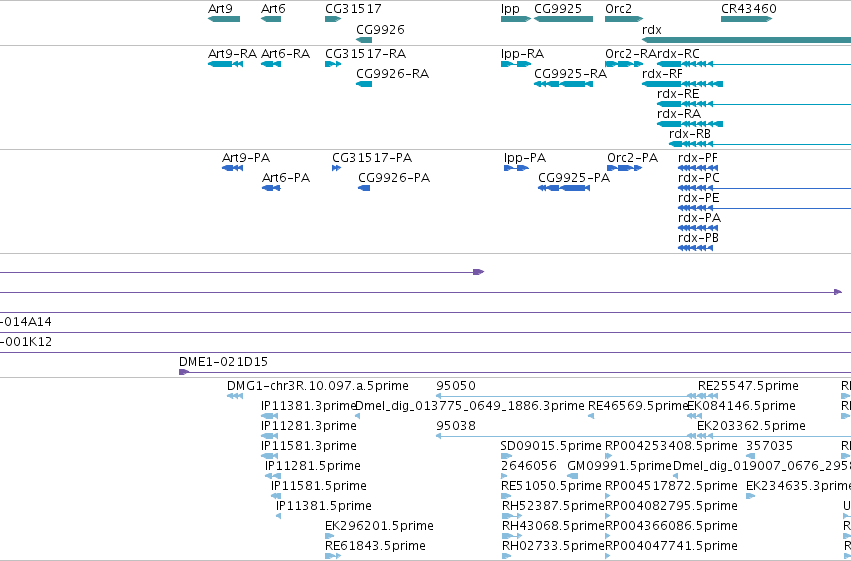The height and width of the screenshot is (561, 851).
Task: Click the Art6-PA protein feature
Action: click(x=271, y=188)
